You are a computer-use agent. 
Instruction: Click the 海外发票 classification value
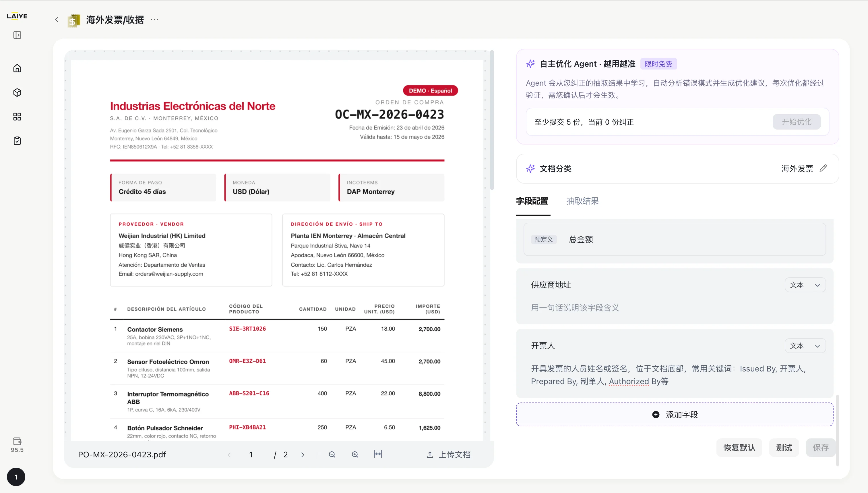(797, 169)
